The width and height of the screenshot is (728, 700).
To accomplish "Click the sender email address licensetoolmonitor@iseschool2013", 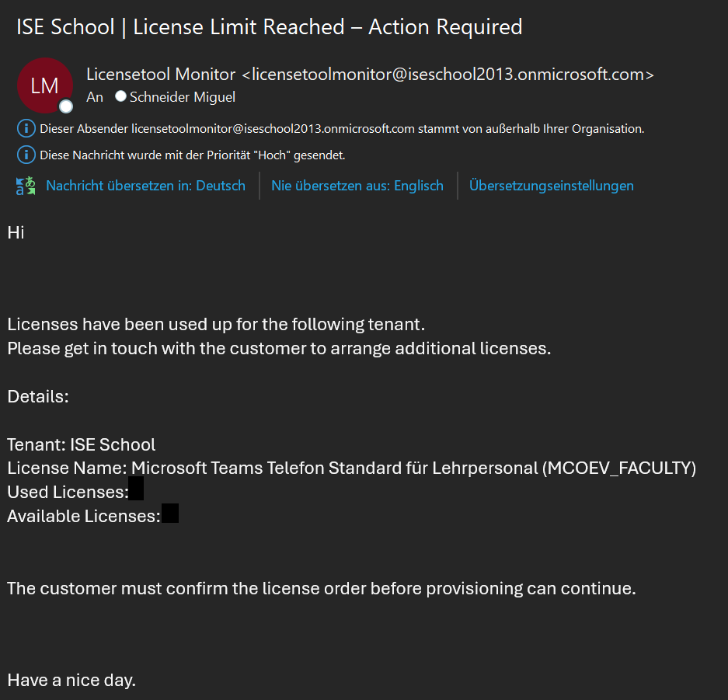I will coord(448,75).
